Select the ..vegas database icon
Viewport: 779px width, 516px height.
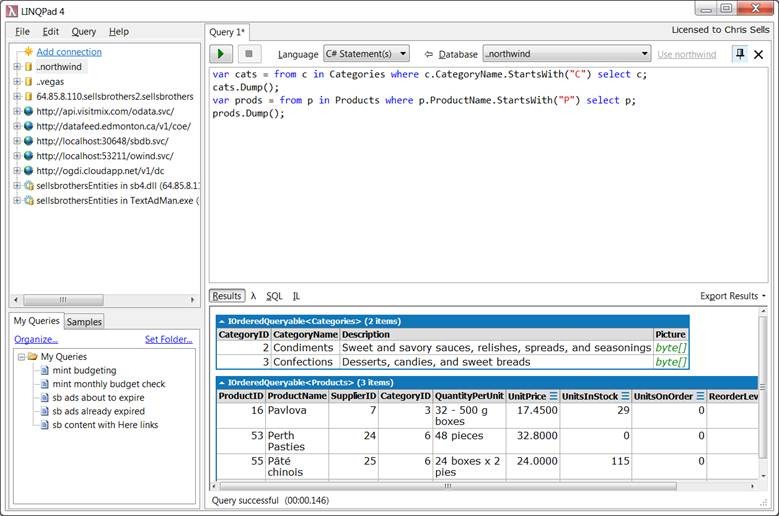point(28,81)
